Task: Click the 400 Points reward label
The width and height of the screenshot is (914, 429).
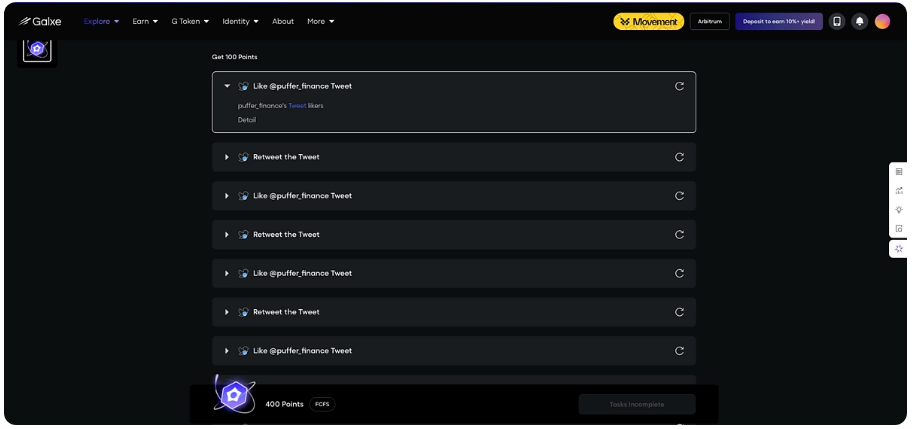Action: (x=284, y=404)
